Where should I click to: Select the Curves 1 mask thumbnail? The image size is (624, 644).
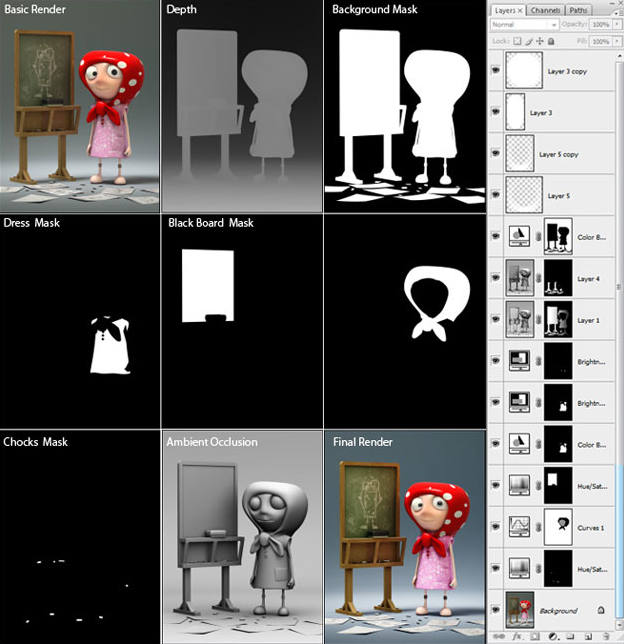558,527
